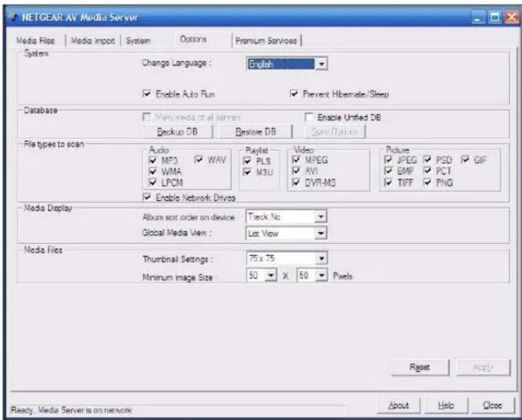The width and height of the screenshot is (522, 420).
Task: Toggle Enable Network Drives checkbox
Action: click(x=147, y=197)
